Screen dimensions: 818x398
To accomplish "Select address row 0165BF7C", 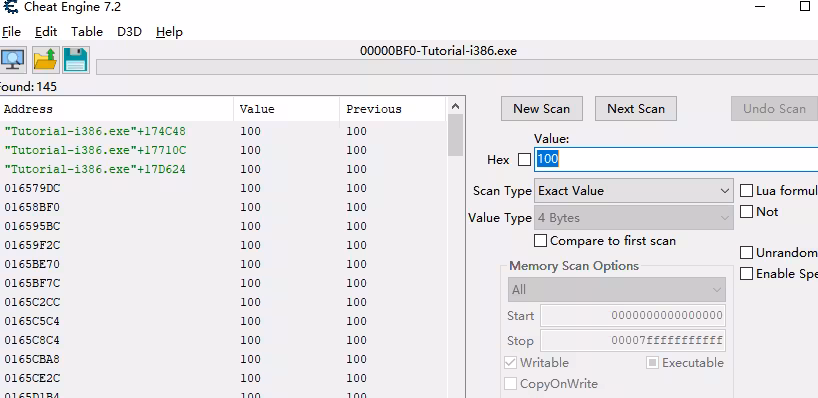I will pyautogui.click(x=223, y=283).
